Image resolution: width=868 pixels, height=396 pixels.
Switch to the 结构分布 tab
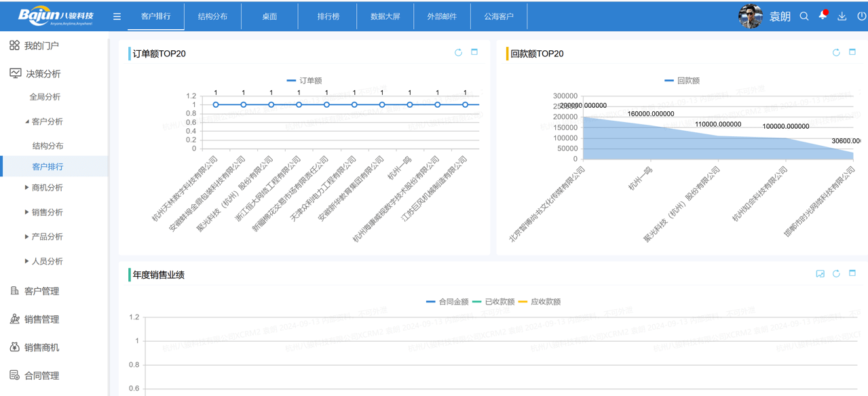212,16
